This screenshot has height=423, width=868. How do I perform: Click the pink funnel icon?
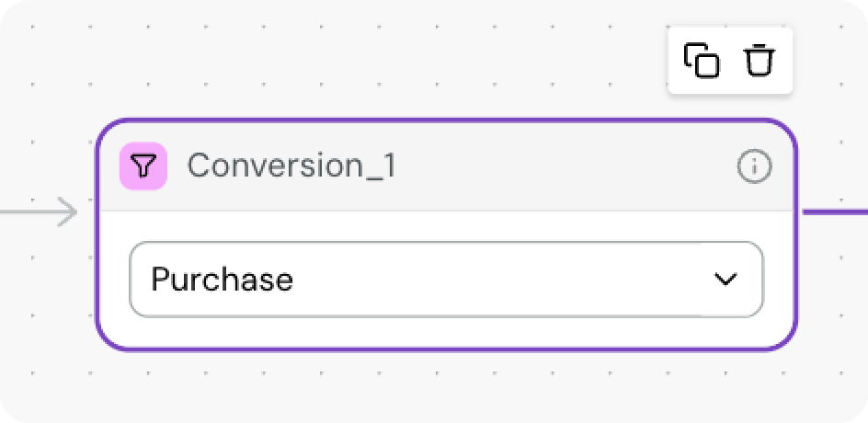point(143,166)
